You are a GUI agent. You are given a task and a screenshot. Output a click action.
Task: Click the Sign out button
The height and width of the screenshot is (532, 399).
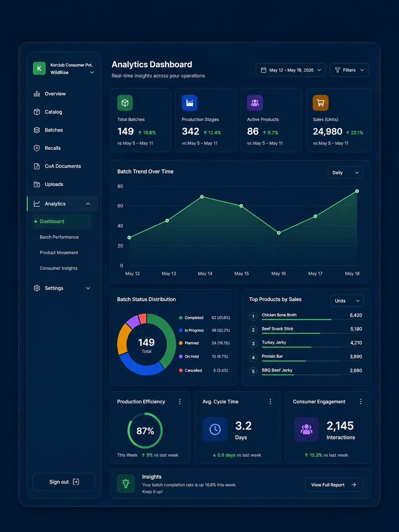click(64, 482)
